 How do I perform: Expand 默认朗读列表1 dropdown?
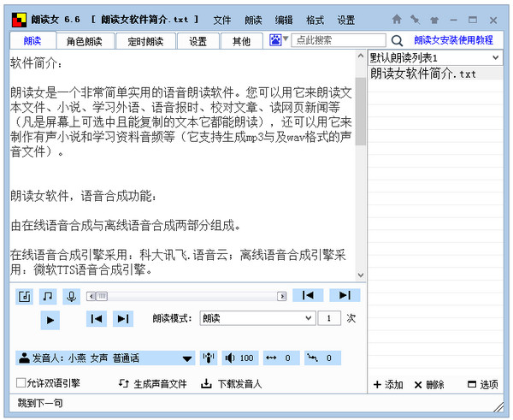tap(435, 57)
